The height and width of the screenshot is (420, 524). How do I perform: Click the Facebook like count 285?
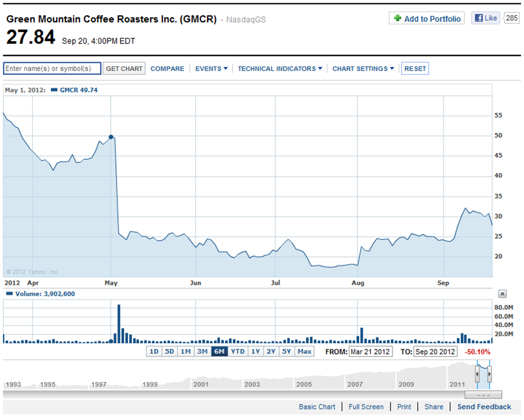[x=512, y=18]
